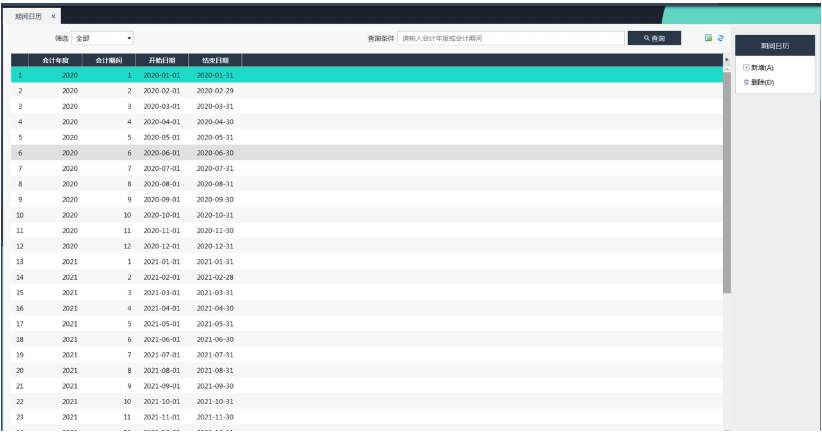Viewport: 822px width, 433px height.
Task: Select the row with start date 2020-06-01
Action: click(x=161, y=153)
